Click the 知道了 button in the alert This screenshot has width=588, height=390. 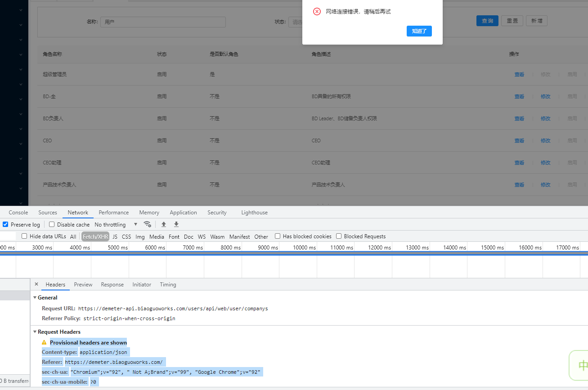[x=419, y=31]
